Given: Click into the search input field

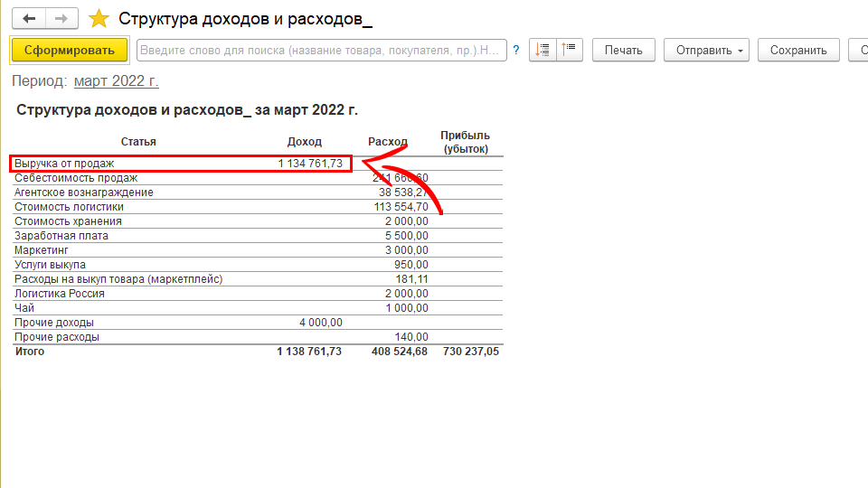Looking at the screenshot, I should [x=321, y=51].
